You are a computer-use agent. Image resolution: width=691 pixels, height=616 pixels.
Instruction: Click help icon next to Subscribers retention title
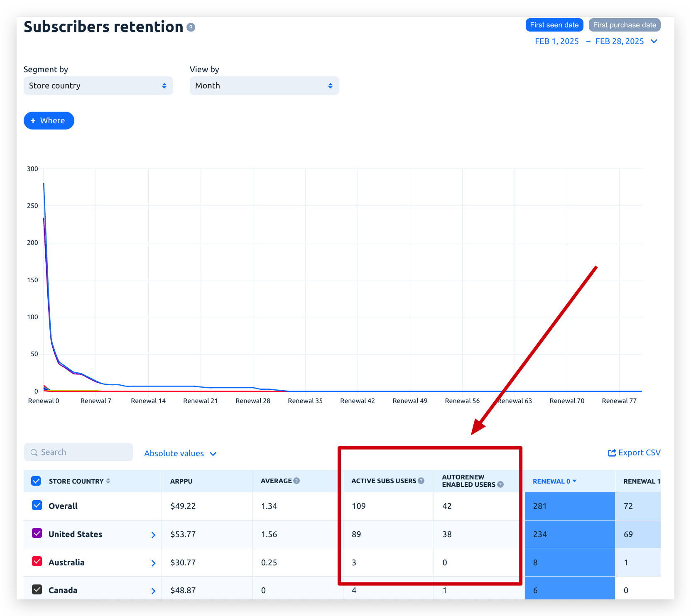point(191,27)
